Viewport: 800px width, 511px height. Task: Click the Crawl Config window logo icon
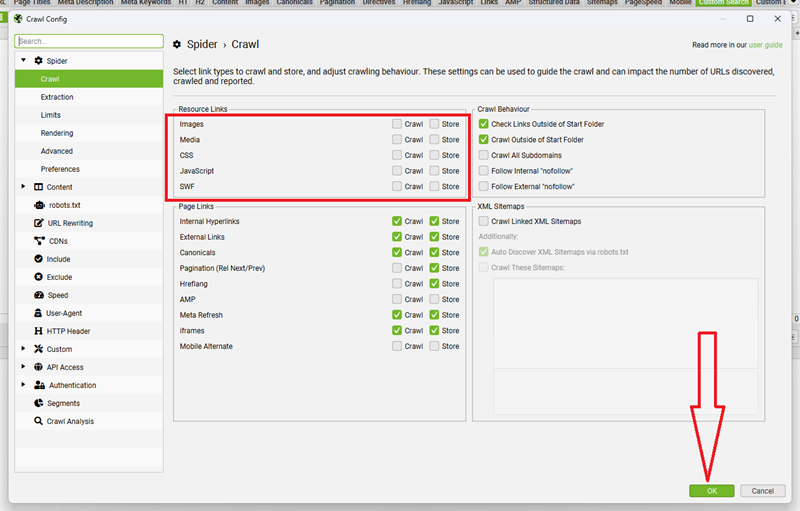click(18, 19)
